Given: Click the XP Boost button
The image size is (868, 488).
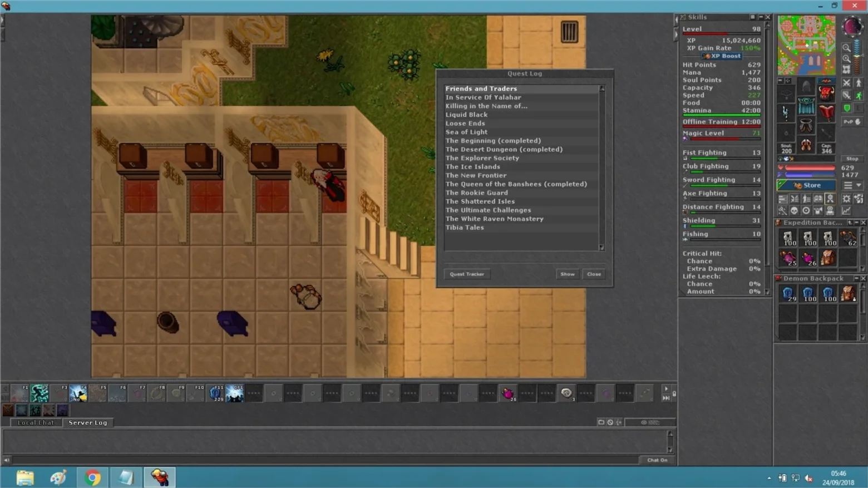Looking at the screenshot, I should click(x=722, y=56).
